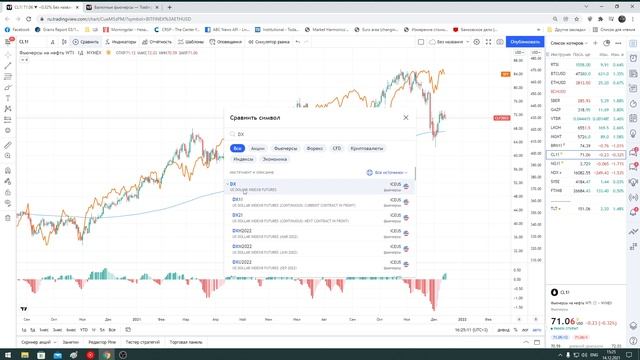The height and width of the screenshot is (360, 640).
Task: Select the zoom in tool
Action: pos(8,156)
